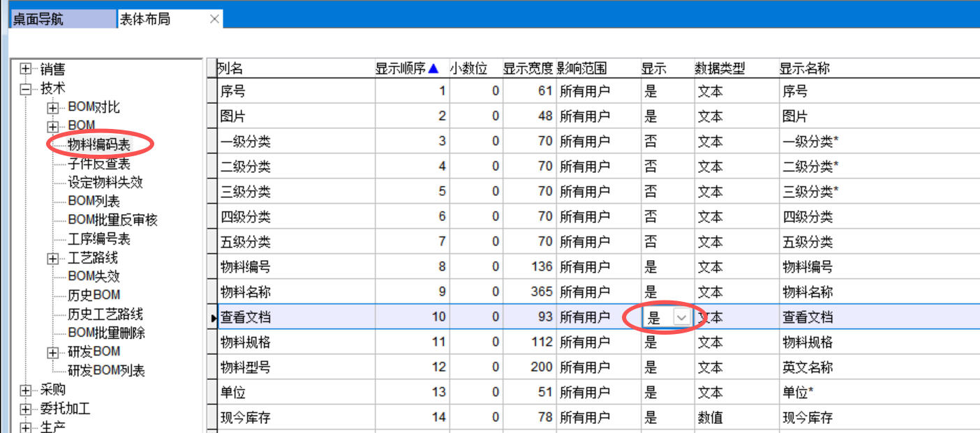Click the 显示宽度 column header
This screenshot has height=433, width=980.
tap(528, 68)
